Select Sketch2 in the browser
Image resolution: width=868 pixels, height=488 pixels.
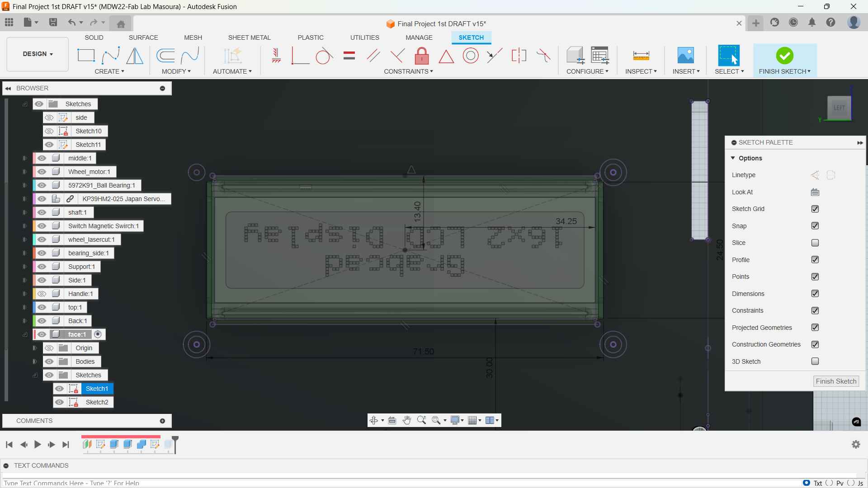(x=97, y=402)
